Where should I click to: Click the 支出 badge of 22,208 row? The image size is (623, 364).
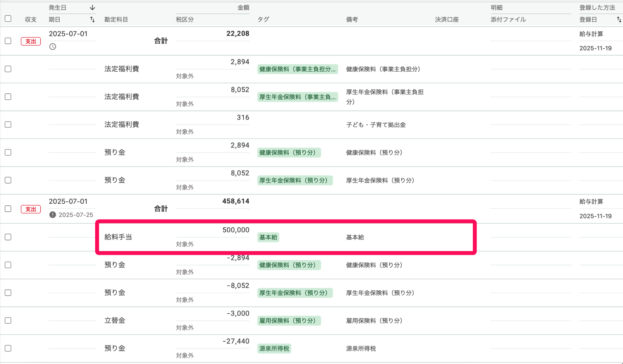click(31, 41)
